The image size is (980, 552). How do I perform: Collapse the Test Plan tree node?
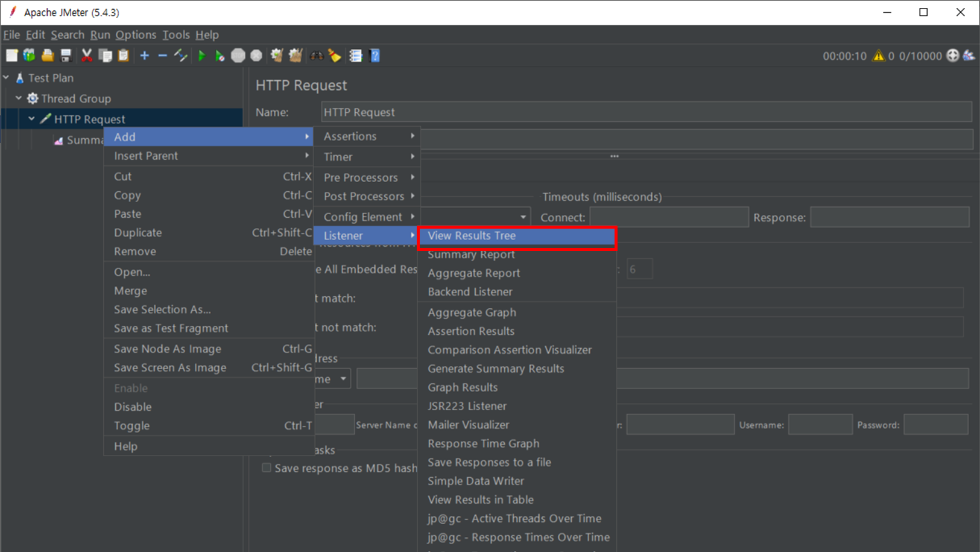tap(6, 77)
